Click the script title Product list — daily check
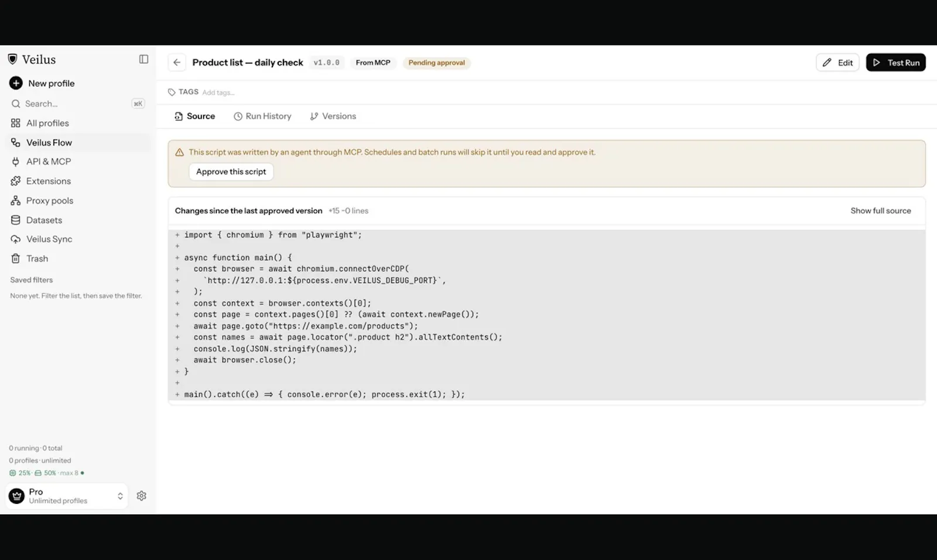Screen dimensions: 937x560 click(x=248, y=63)
